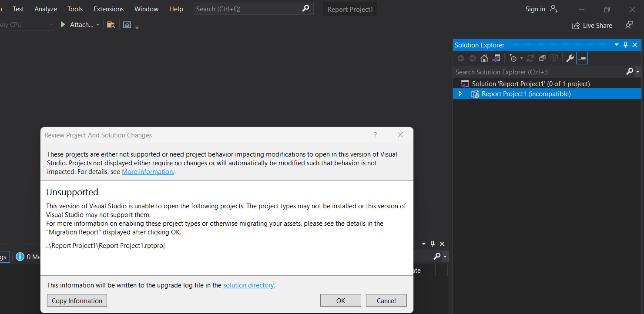
Task: Click the Attach... button label
Action: click(x=82, y=25)
